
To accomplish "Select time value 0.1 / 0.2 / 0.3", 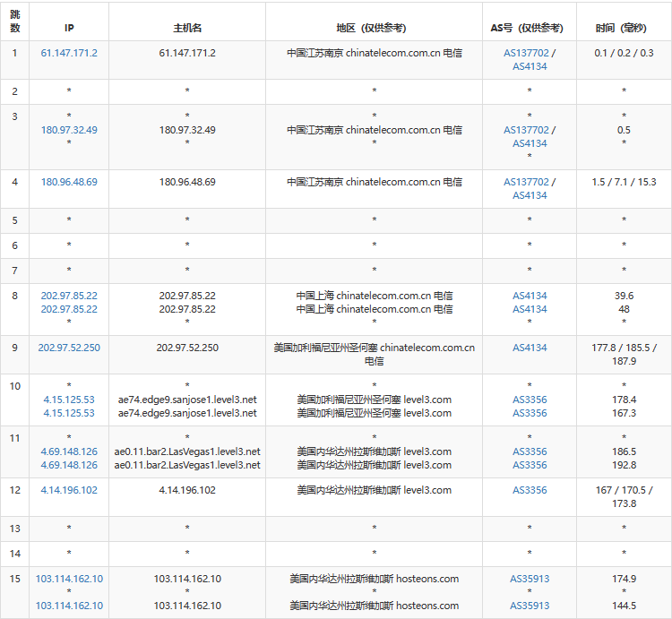I will pyautogui.click(x=624, y=53).
